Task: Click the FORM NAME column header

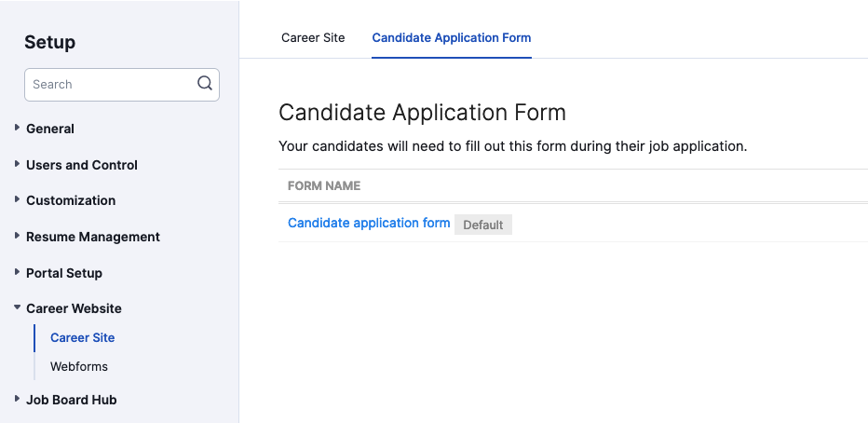Action: pyautogui.click(x=324, y=186)
